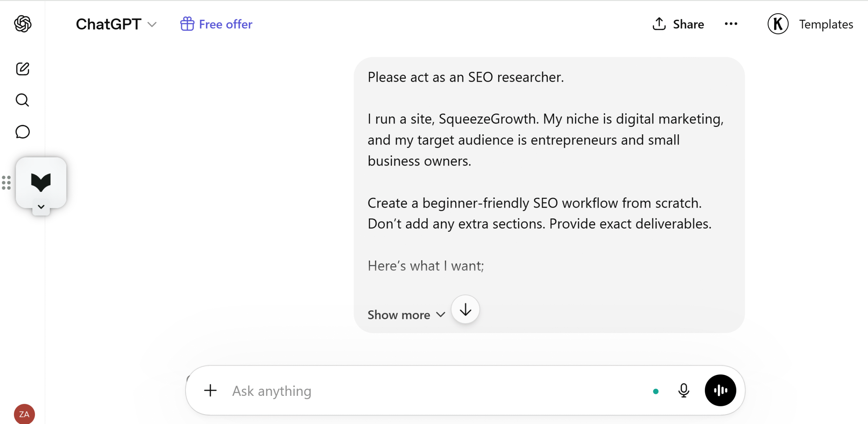The image size is (868, 424).
Task: Click text "Create a beginner-friendly SEO workflow"
Action: 493,203
